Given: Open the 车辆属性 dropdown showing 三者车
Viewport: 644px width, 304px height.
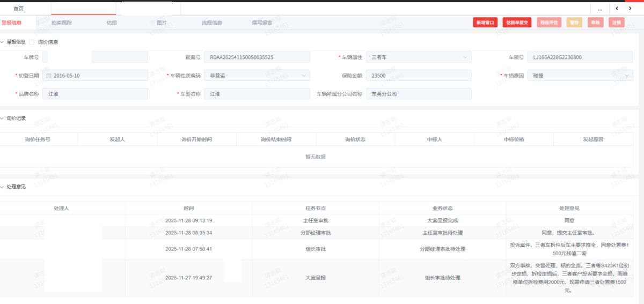Looking at the screenshot, I should tap(418, 57).
